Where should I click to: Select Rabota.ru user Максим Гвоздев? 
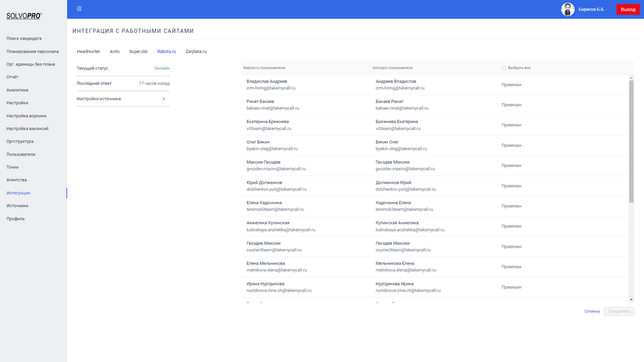[263, 162]
